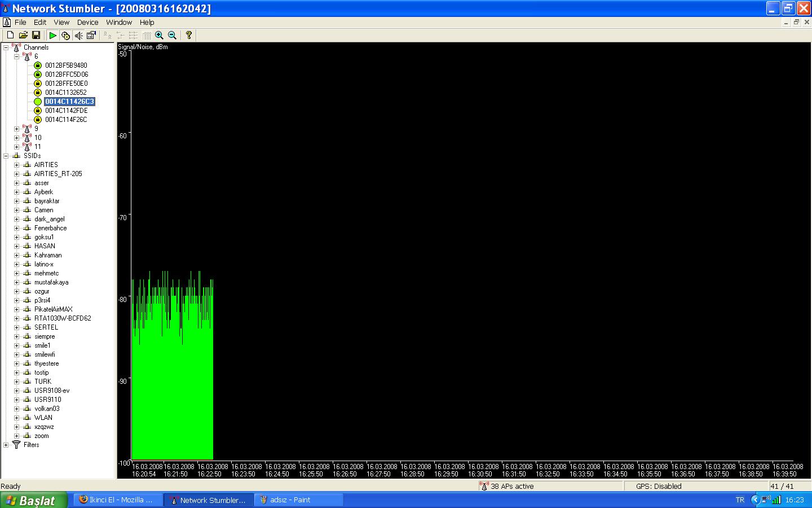The image size is (812, 508).
Task: Click the TR language indicator in tray
Action: pos(740,500)
